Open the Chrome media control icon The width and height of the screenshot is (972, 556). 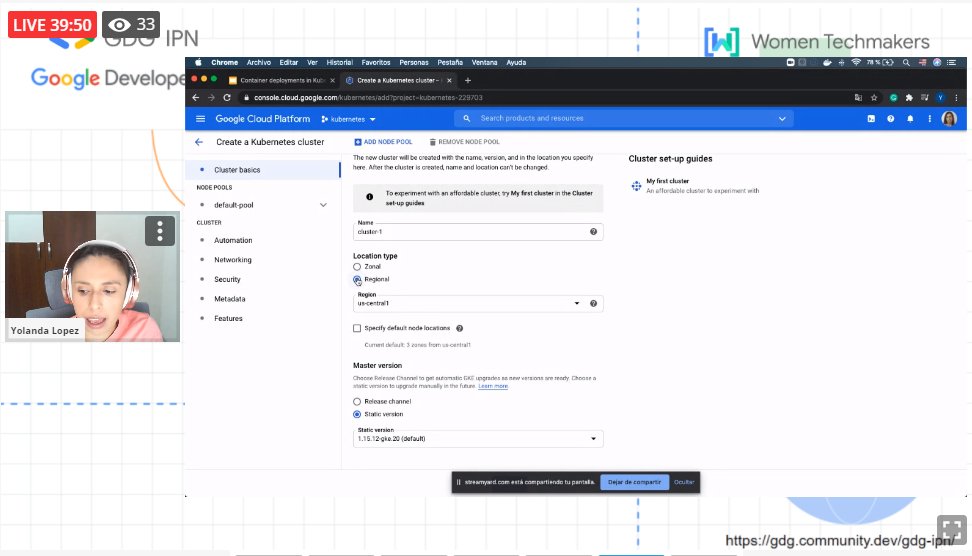click(924, 97)
